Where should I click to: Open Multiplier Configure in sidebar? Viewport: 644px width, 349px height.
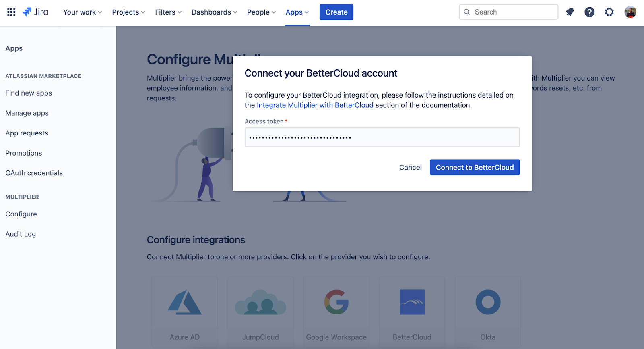pos(21,214)
